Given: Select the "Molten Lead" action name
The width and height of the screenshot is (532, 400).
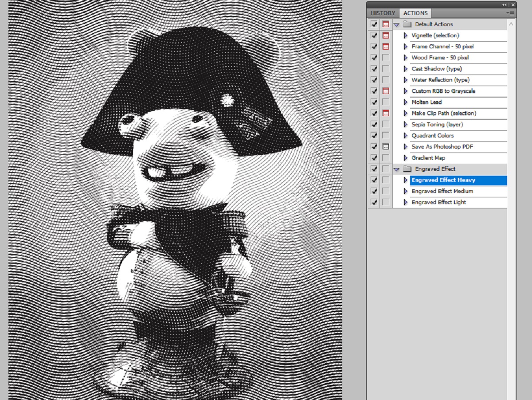Looking at the screenshot, I should click(426, 102).
